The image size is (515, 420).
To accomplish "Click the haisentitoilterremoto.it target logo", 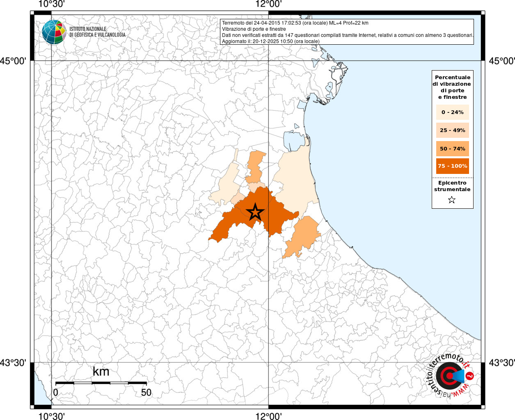I will click(451, 376).
